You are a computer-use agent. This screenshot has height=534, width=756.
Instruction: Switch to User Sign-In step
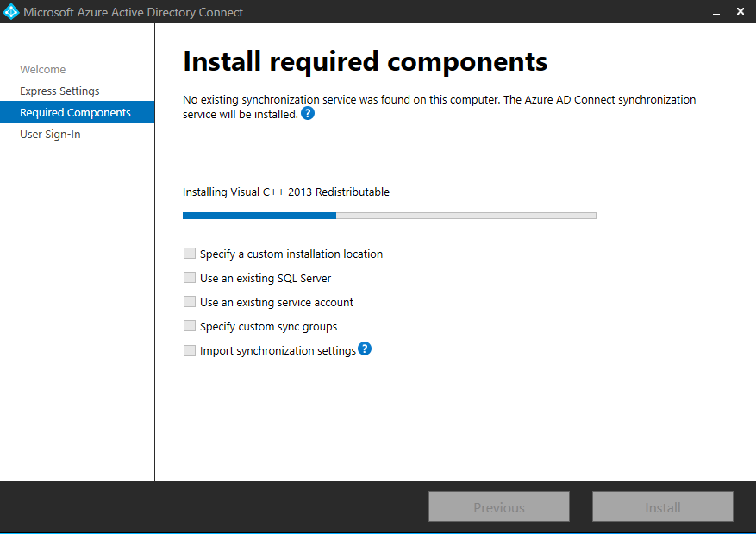coord(50,135)
